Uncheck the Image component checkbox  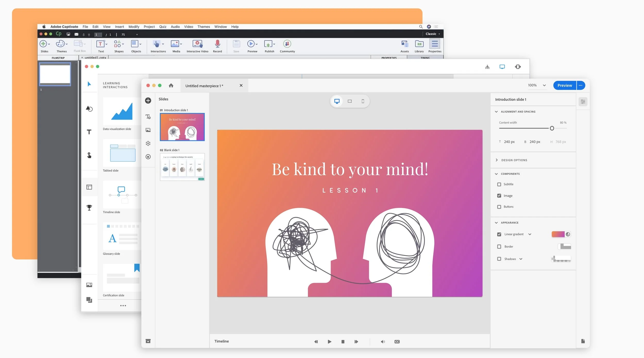tap(499, 196)
